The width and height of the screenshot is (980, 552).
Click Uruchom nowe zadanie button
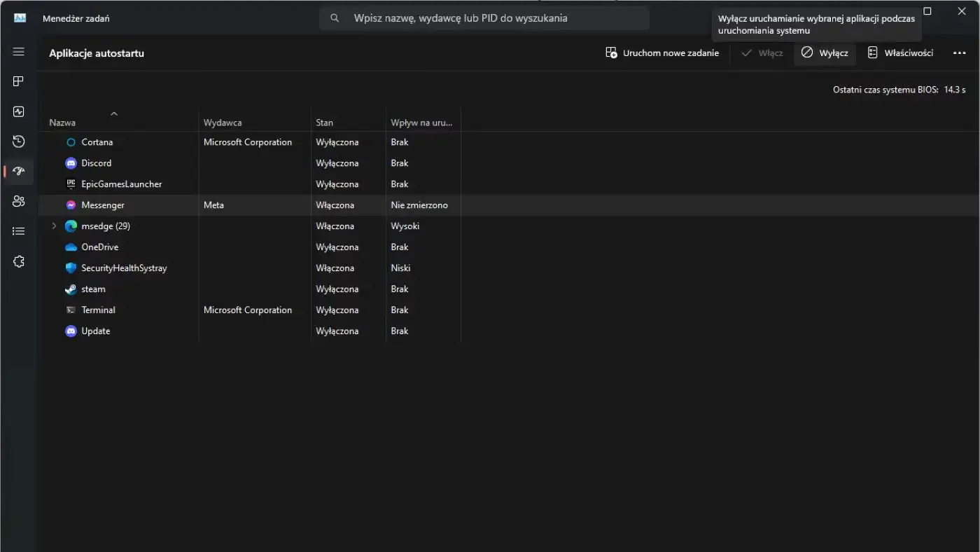pyautogui.click(x=662, y=53)
